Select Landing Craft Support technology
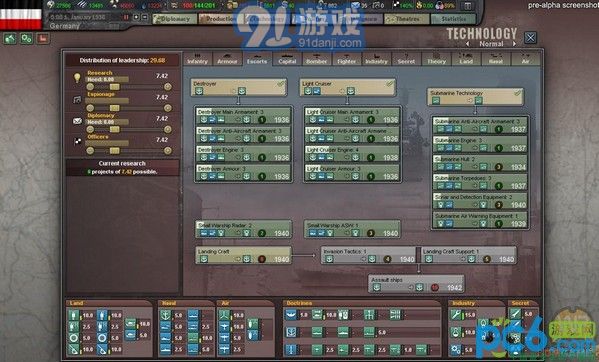Screen dimensions: 599x362 tap(468, 255)
